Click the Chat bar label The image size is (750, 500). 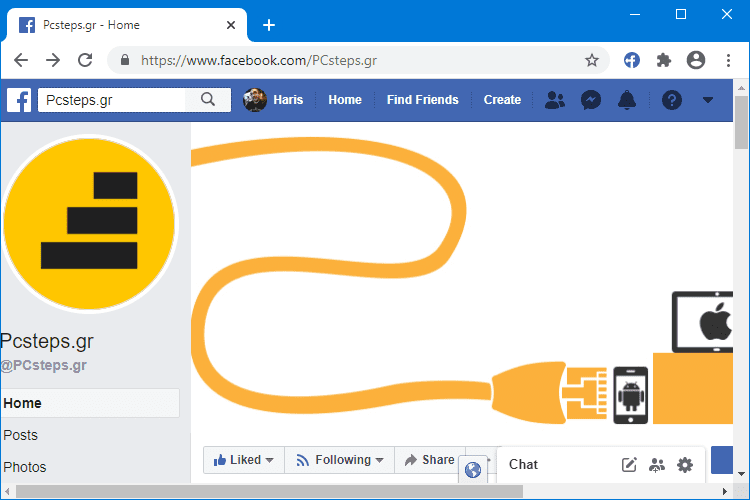pos(523,465)
